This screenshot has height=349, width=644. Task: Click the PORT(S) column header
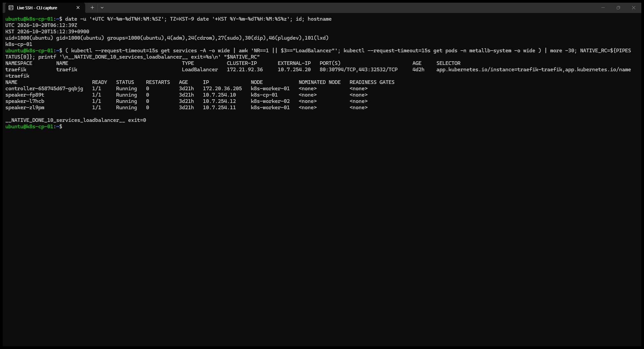coord(330,63)
